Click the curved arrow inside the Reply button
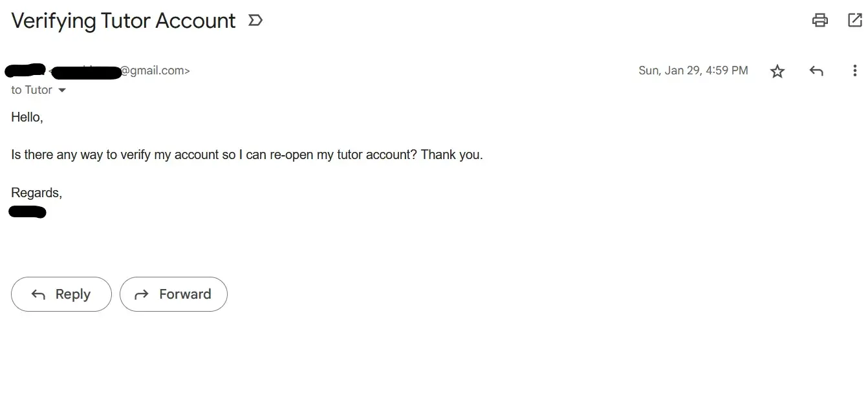The width and height of the screenshot is (868, 419). pos(39,295)
